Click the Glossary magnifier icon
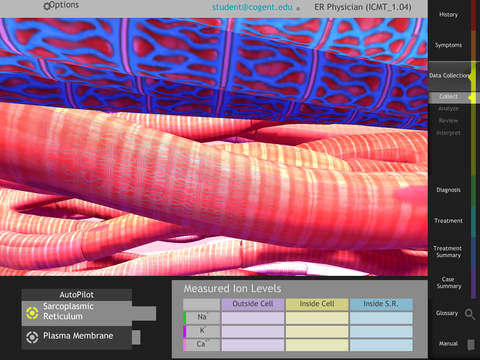This screenshot has width=480, height=360. pyautogui.click(x=470, y=314)
